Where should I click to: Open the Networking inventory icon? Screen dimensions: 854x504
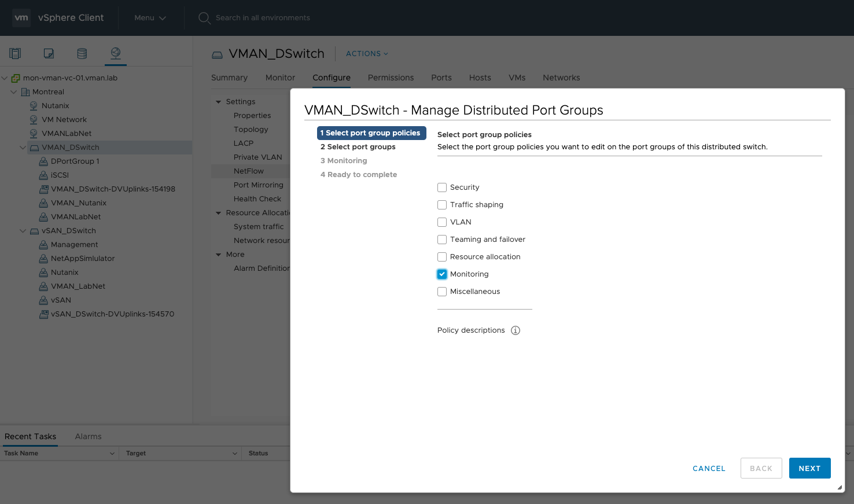[116, 53]
